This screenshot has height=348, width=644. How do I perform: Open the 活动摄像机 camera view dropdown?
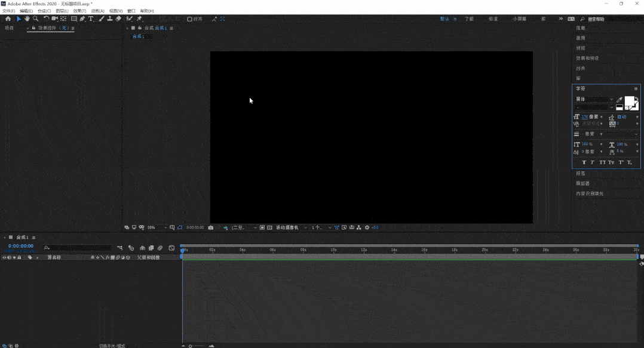pyautogui.click(x=291, y=227)
